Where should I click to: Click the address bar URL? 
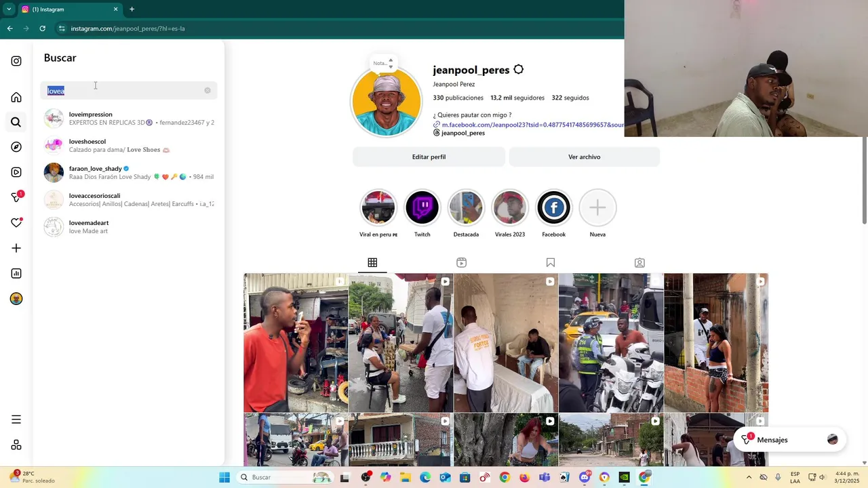coord(128,28)
